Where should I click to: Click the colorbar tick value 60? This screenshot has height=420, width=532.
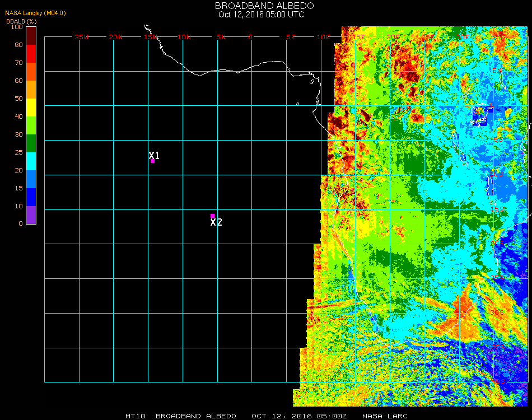[x=19, y=81]
